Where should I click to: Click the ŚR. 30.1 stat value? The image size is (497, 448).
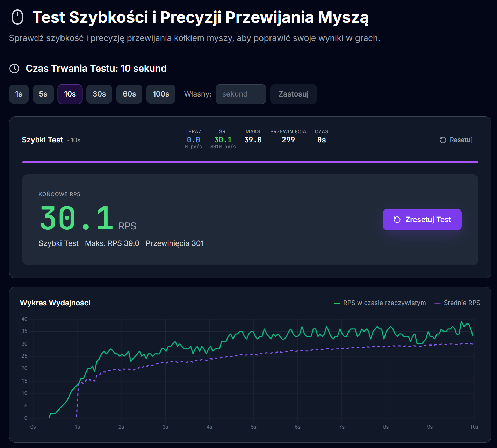tap(223, 140)
